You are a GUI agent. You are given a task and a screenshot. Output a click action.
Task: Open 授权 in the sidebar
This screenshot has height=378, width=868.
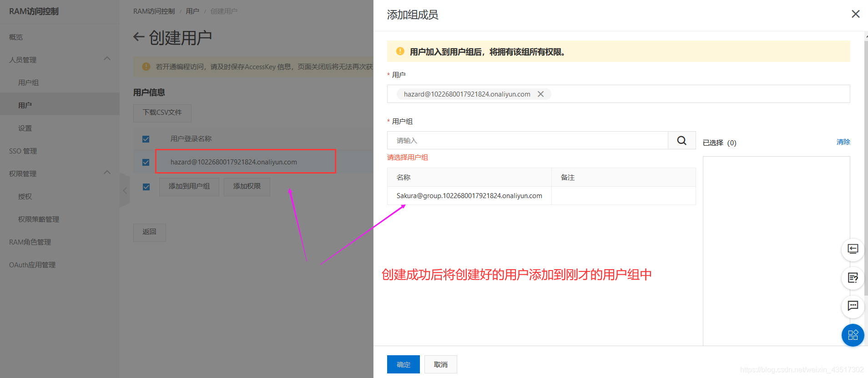point(25,197)
